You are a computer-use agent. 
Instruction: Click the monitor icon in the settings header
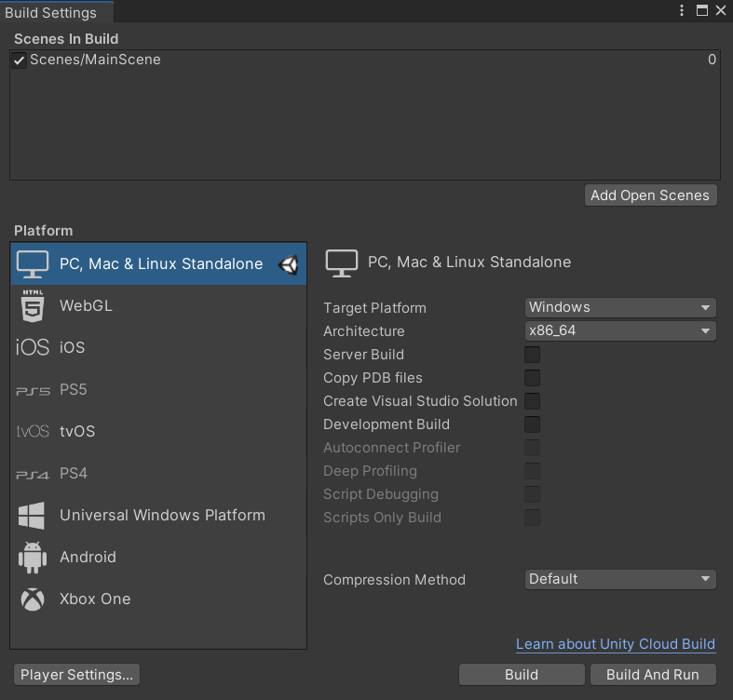[342, 263]
